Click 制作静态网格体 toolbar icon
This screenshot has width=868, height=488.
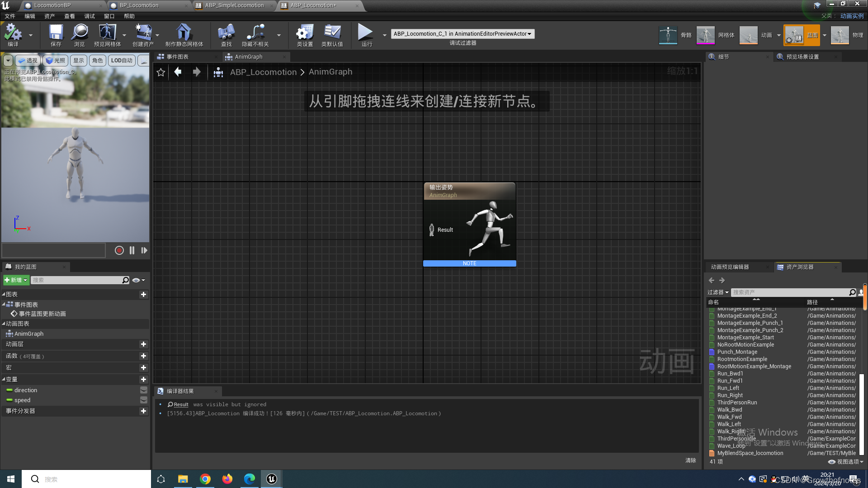(x=184, y=35)
